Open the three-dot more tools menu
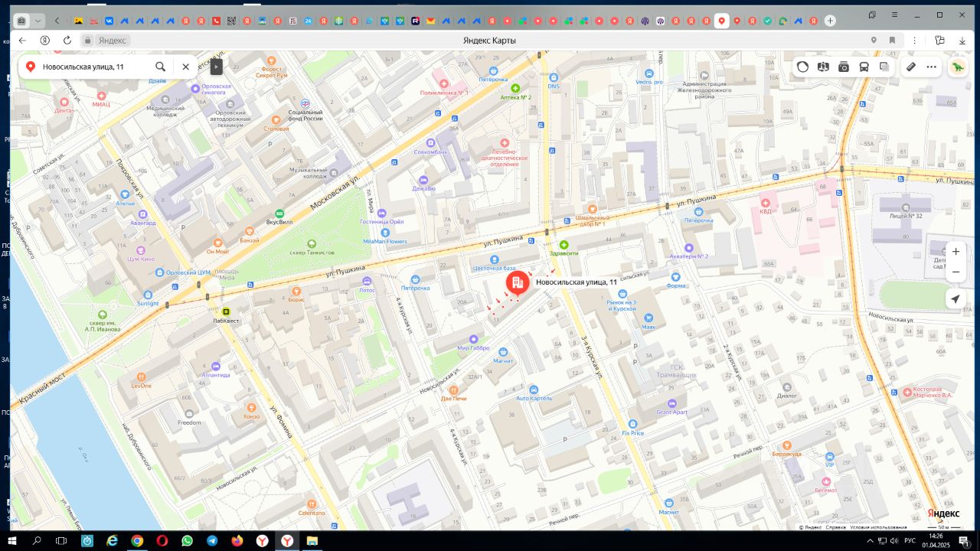980x551 pixels. point(931,67)
